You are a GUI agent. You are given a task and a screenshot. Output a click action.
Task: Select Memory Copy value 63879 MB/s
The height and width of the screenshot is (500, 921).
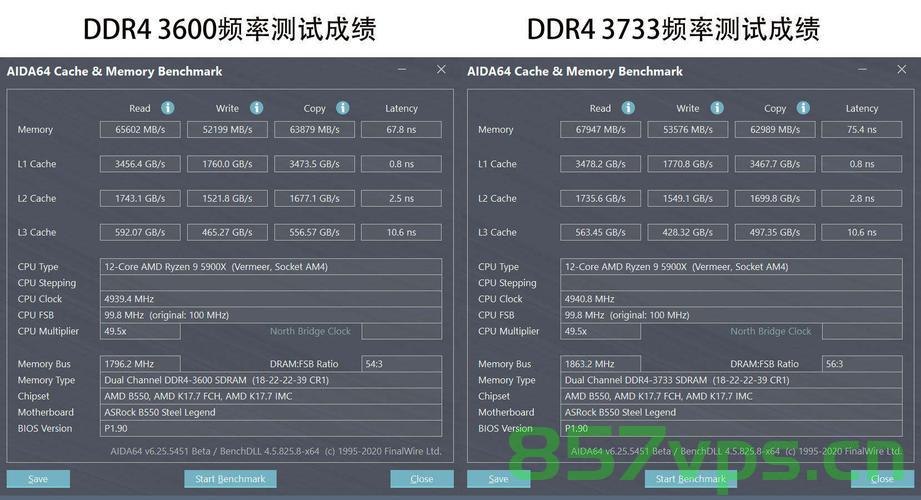click(314, 129)
